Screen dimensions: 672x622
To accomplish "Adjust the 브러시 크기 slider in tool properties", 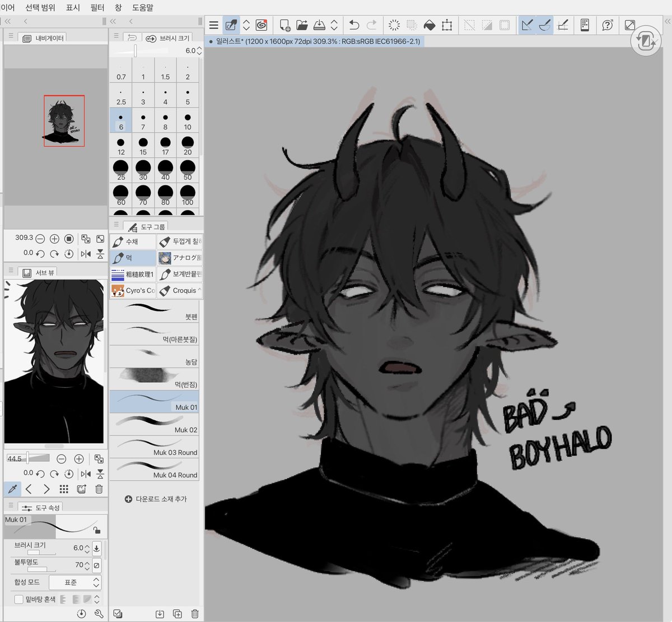I will tap(42, 553).
